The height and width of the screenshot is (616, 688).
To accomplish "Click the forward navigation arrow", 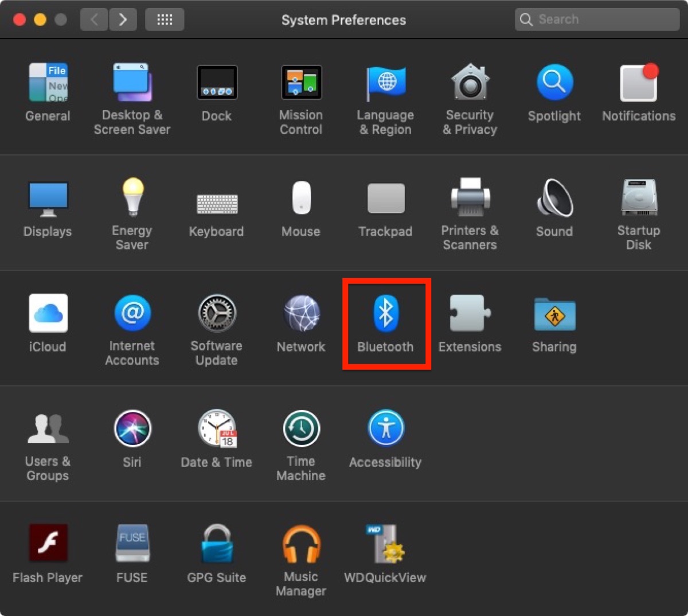I will (123, 20).
